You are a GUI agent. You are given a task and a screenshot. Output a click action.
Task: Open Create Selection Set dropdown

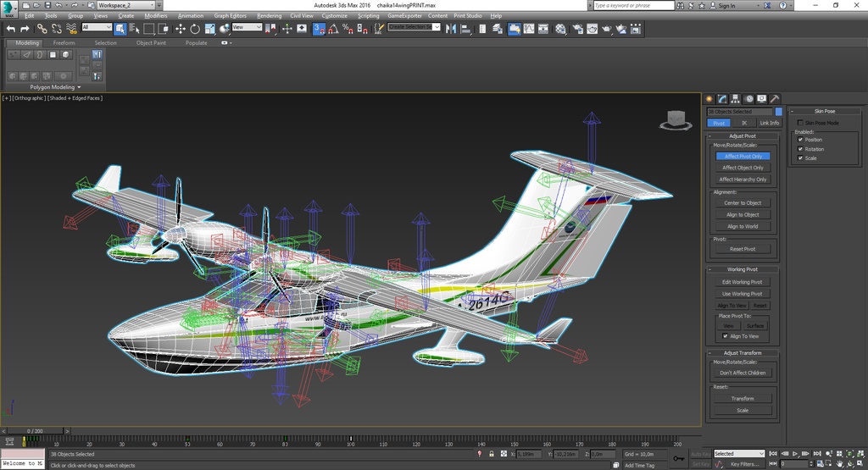[x=414, y=27]
